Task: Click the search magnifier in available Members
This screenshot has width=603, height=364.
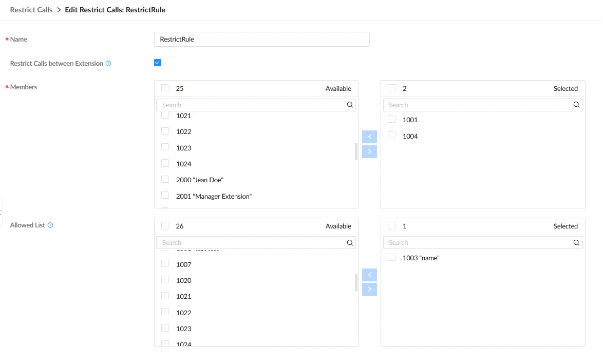Action: coord(350,105)
